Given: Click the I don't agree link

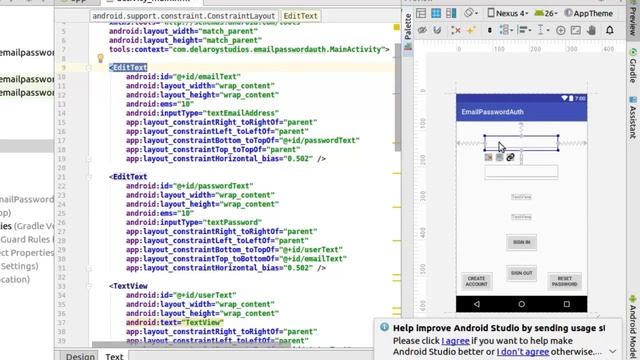Looking at the screenshot, I should coord(522,351).
